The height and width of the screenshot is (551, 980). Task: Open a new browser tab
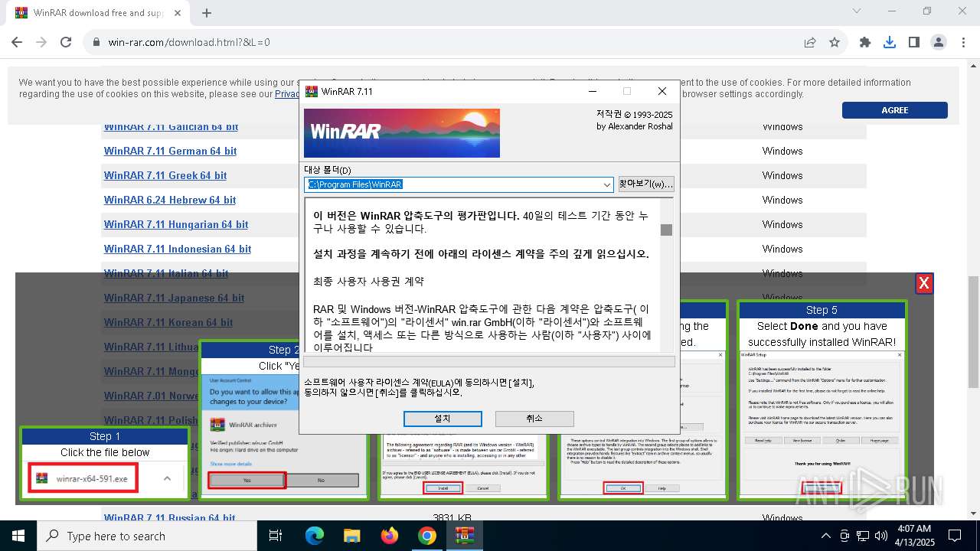coord(207,13)
